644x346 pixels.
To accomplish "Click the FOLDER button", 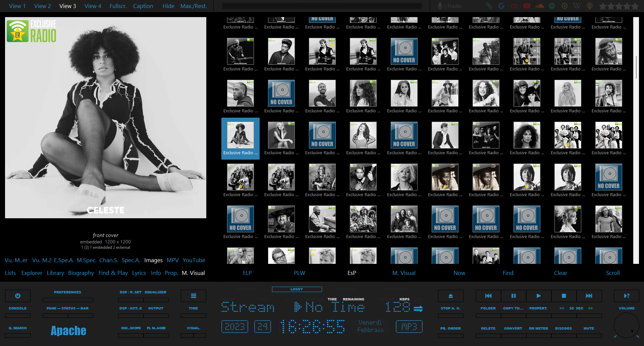I will coord(488,308).
